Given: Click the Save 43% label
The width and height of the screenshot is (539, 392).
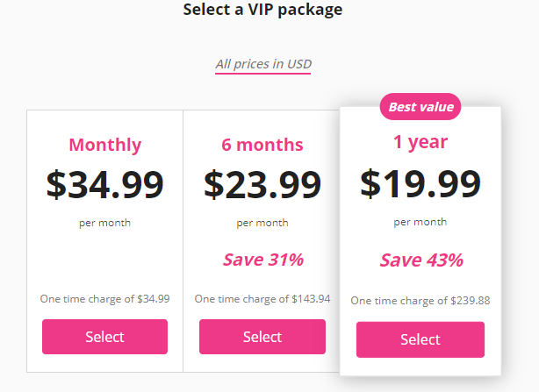Looking at the screenshot, I should click(x=421, y=260).
